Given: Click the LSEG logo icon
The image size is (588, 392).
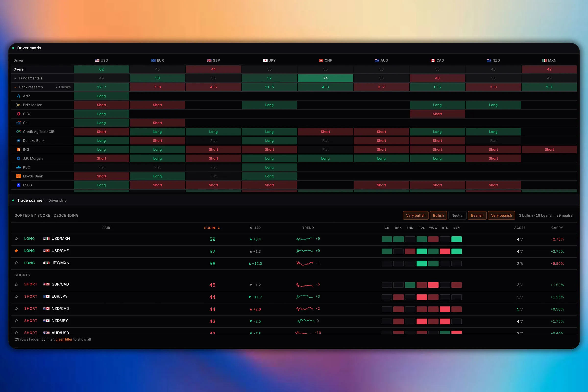Looking at the screenshot, I should click(x=19, y=185).
